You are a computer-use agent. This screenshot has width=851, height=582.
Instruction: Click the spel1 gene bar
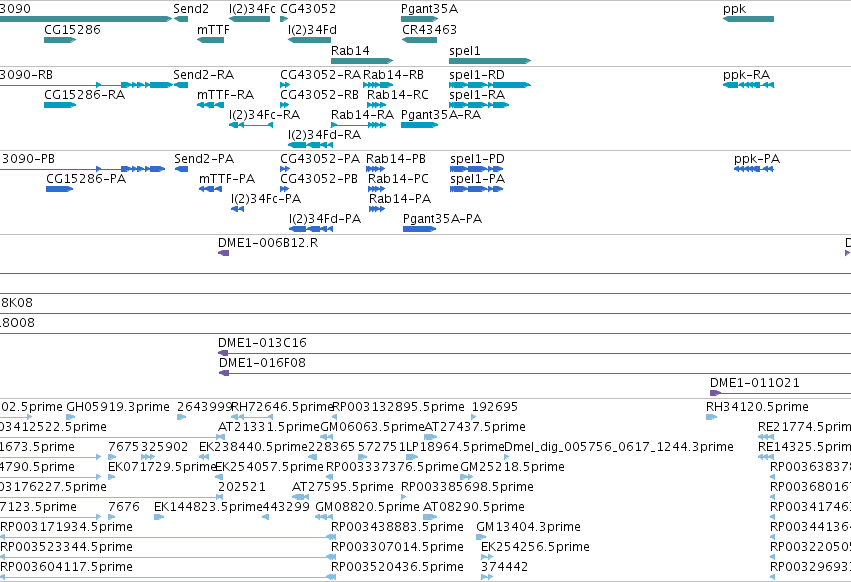[490, 61]
